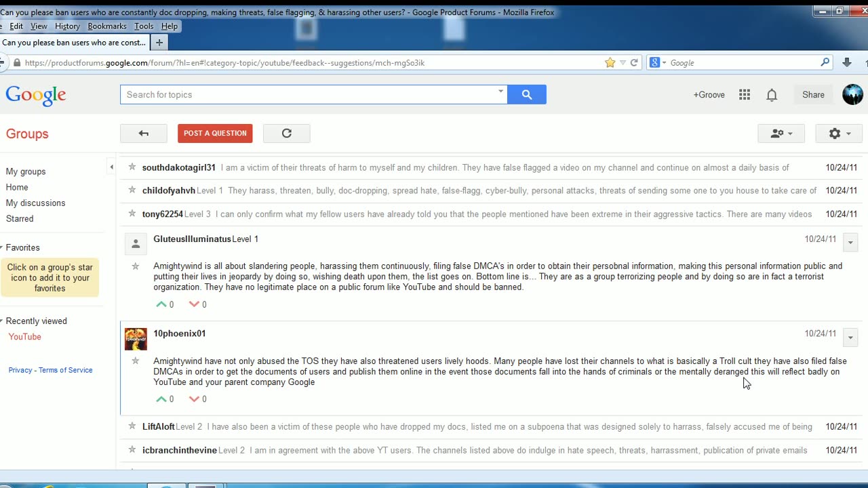Open the GluteuslIluminatus post options dropdown
This screenshot has height=488, width=868.
[x=850, y=242]
